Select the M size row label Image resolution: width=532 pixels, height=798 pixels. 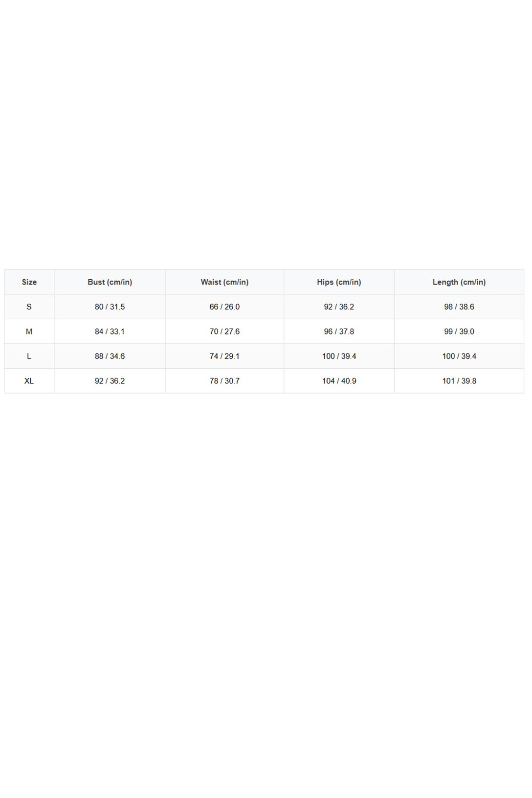point(29,332)
